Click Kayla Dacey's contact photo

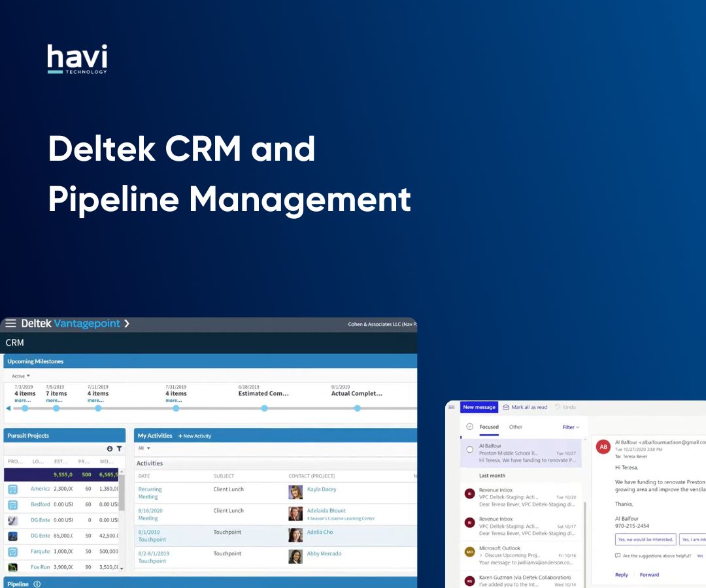coord(295,492)
